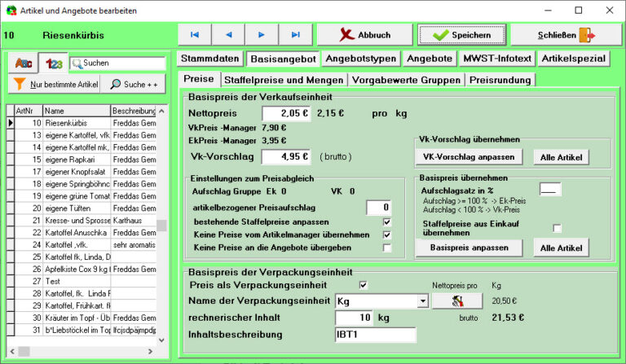Screen dimensions: 626x364
Task: Sort by ArtNr column header
Action: tap(29, 111)
